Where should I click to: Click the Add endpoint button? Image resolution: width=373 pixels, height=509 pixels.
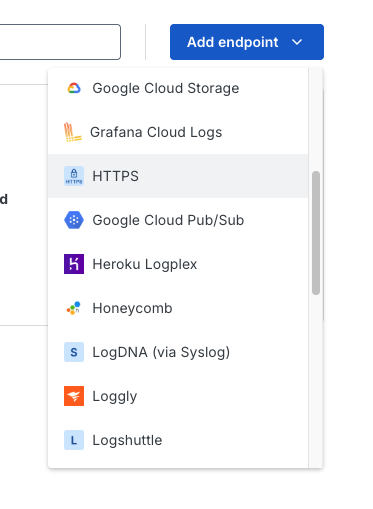coord(247,42)
